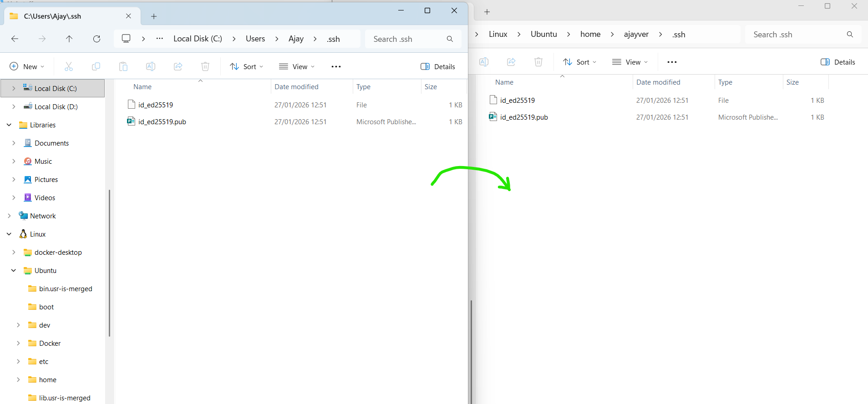Open the address bar ellipsis in front window

point(160,39)
